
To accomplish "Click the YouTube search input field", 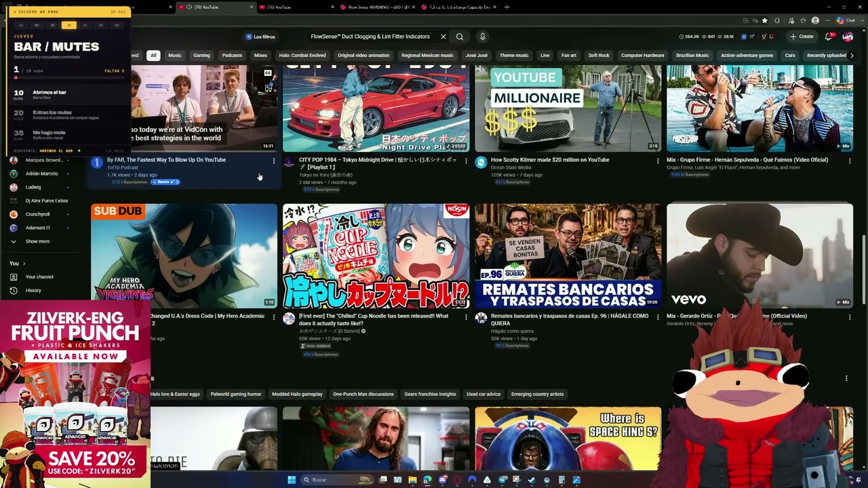I will click(370, 37).
